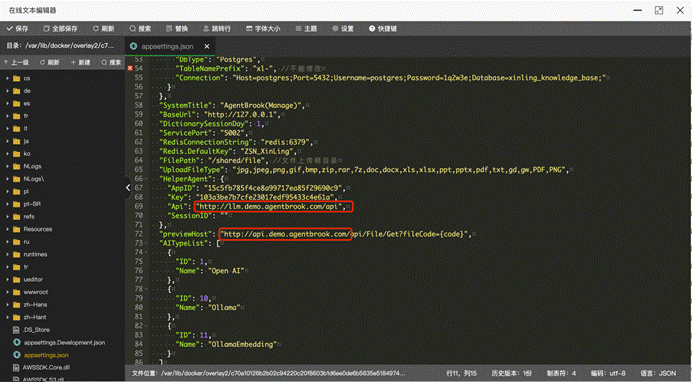
Task: Show the 快捷键 keyboard shortcuts help
Action: tap(383, 29)
